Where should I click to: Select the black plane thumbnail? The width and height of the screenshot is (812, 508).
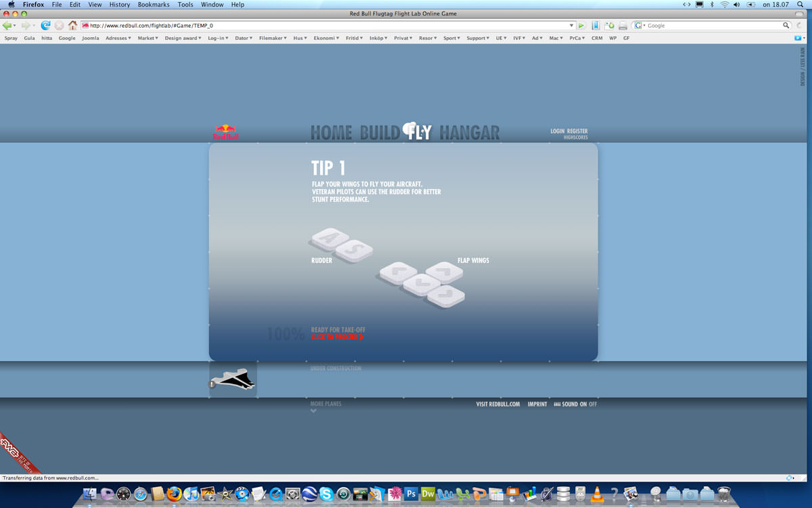233,379
